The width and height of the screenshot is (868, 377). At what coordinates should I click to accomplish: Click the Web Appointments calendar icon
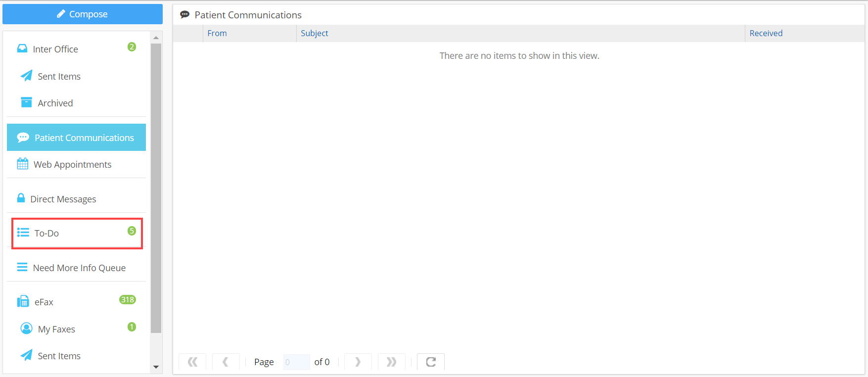click(23, 164)
